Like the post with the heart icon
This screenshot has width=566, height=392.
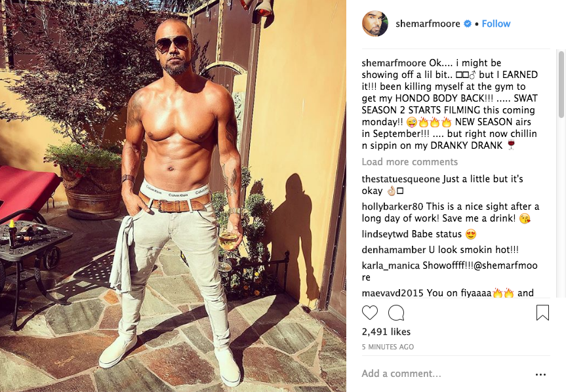point(370,313)
